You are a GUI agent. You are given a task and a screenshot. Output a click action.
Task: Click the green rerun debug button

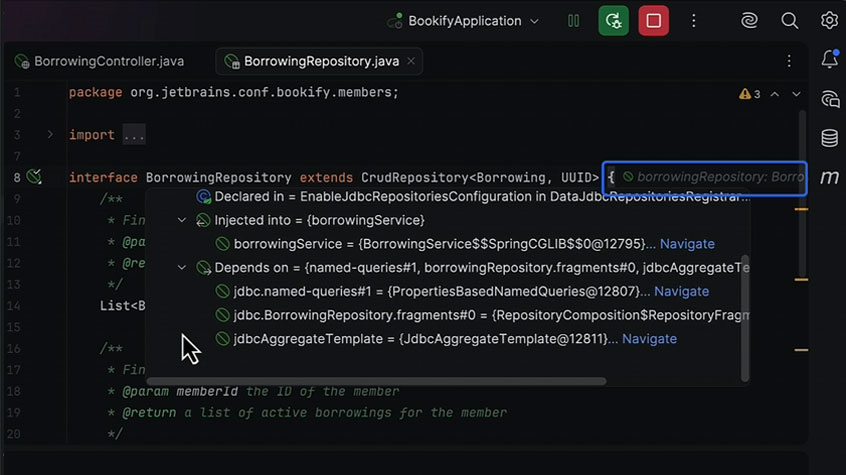coord(613,21)
